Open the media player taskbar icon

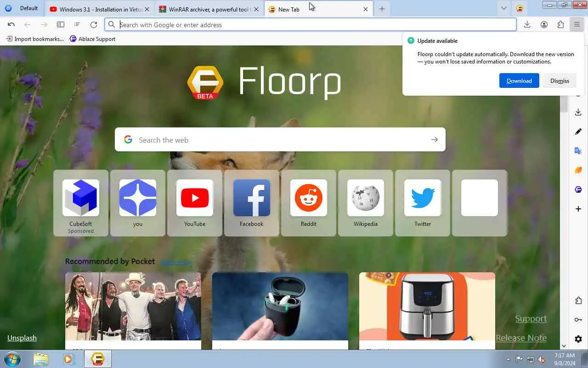(69, 359)
